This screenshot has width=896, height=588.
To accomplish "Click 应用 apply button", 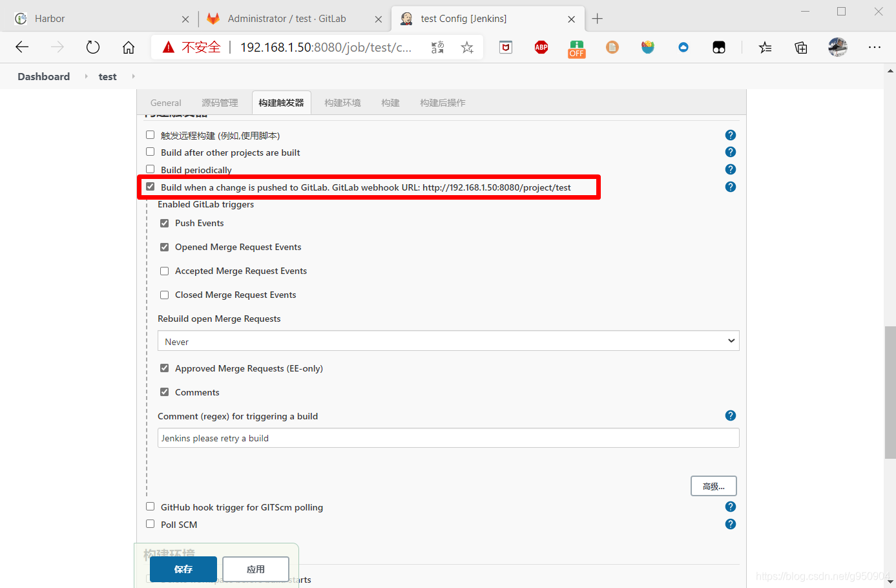I will (256, 569).
